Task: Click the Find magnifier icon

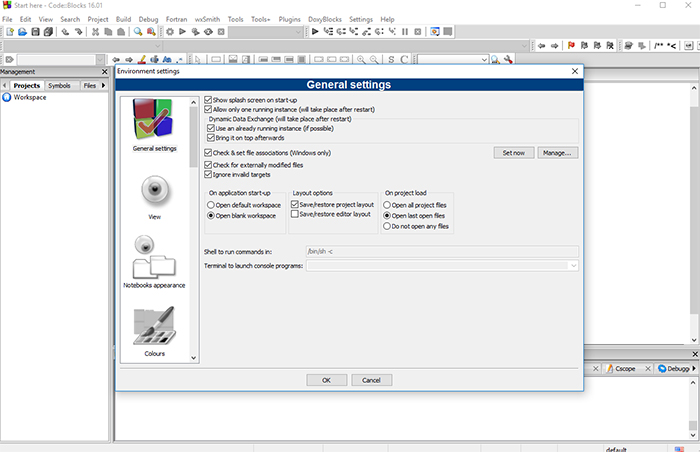Action: [x=138, y=32]
